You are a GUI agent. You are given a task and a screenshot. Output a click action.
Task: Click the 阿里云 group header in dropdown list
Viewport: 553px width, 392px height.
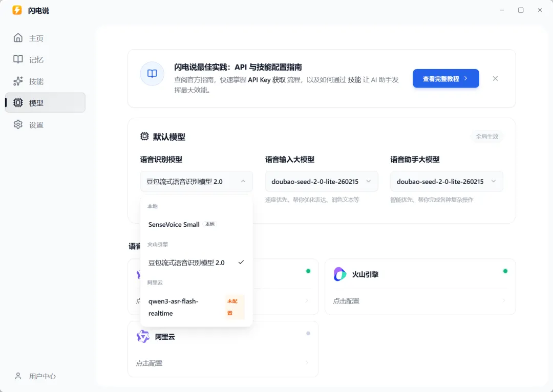tap(155, 282)
